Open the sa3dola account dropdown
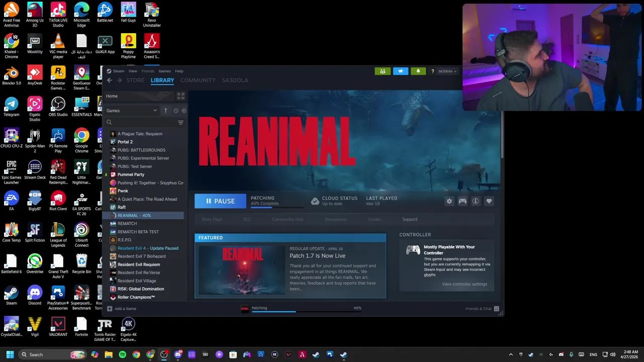Image resolution: width=644 pixels, height=362 pixels. pyautogui.click(x=447, y=71)
